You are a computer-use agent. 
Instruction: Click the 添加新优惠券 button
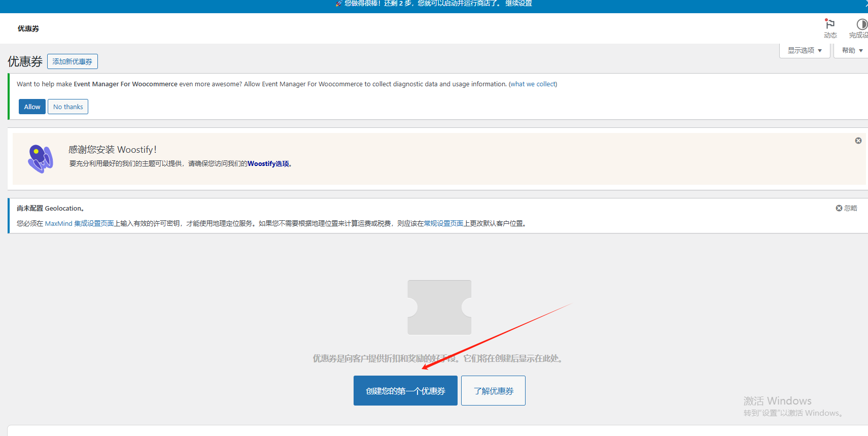pyautogui.click(x=73, y=61)
